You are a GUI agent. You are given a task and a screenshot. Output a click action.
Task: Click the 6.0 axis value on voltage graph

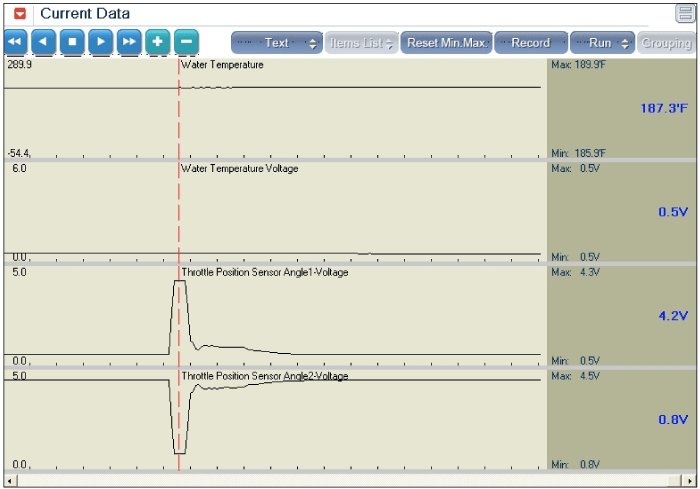click(19, 168)
